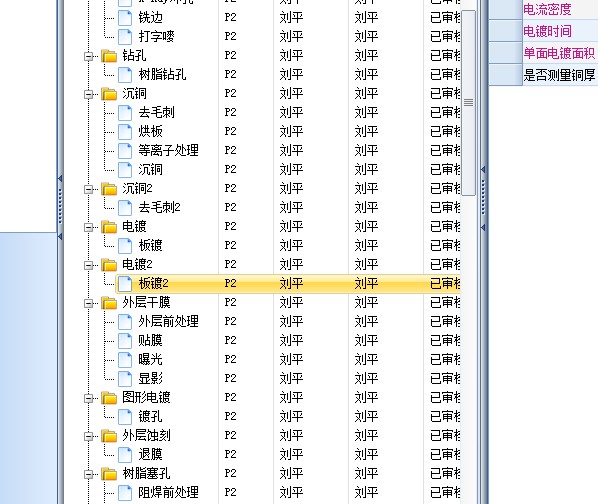Click the vertical scrollbar thumb of process list
The image size is (598, 504).
coord(469,103)
